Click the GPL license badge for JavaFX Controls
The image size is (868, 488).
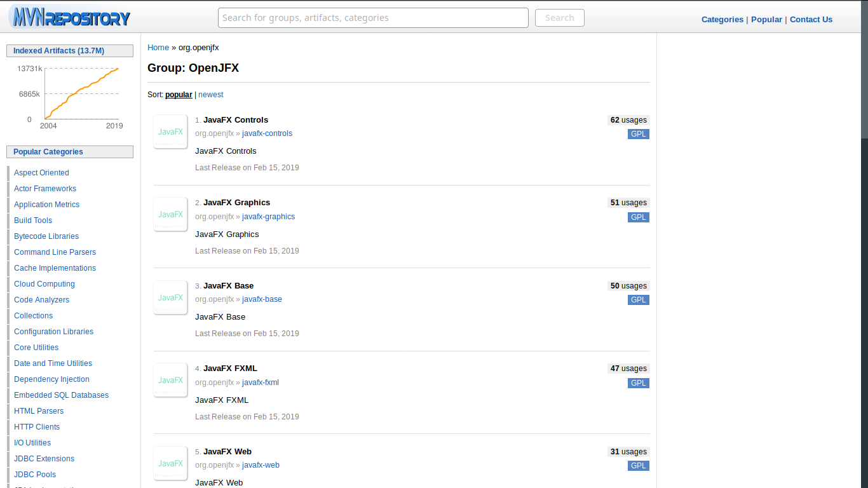[639, 134]
